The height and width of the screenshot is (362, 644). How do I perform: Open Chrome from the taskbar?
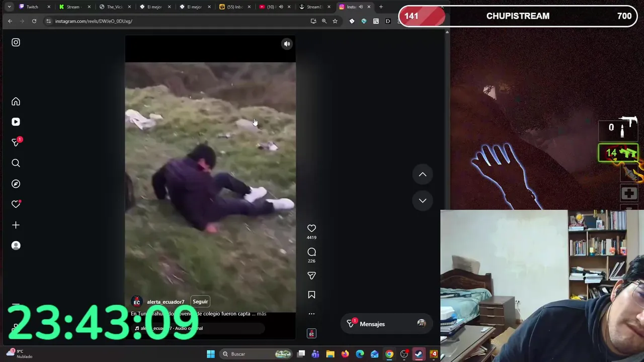[389, 354]
